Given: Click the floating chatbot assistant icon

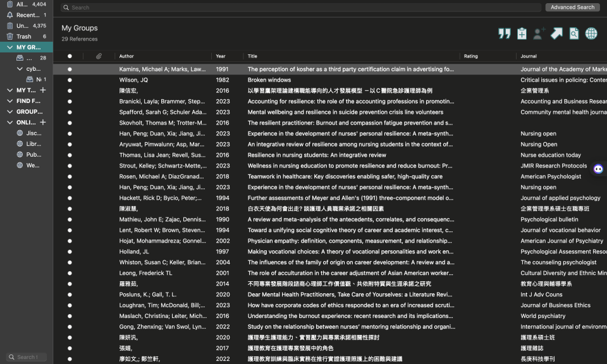Looking at the screenshot, I should coord(598,169).
